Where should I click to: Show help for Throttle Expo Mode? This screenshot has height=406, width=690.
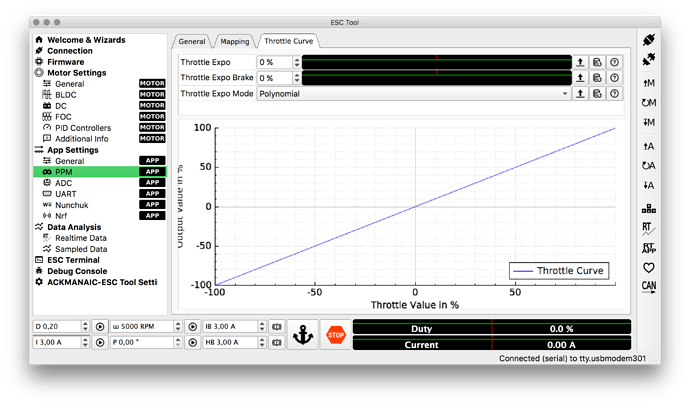tap(614, 94)
